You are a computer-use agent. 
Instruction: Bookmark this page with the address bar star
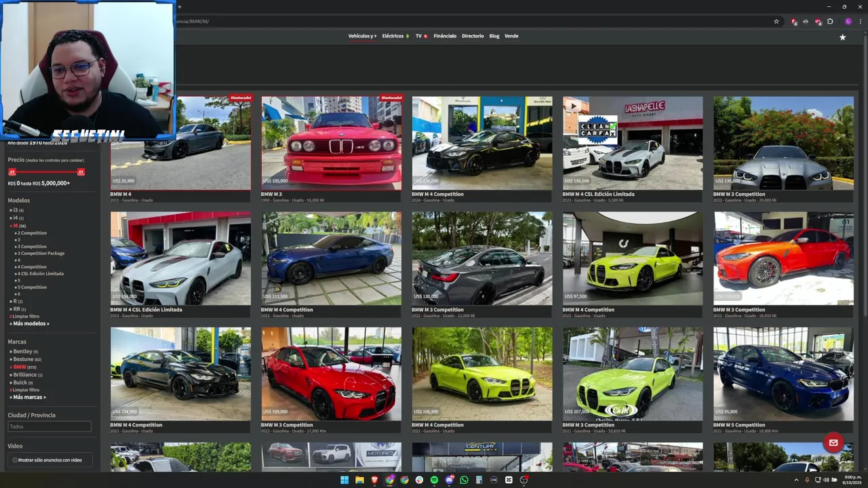click(776, 21)
